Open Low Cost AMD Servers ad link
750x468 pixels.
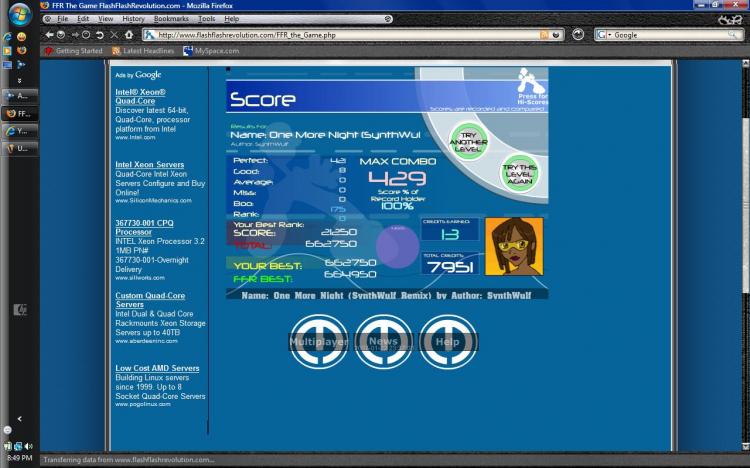[157, 368]
